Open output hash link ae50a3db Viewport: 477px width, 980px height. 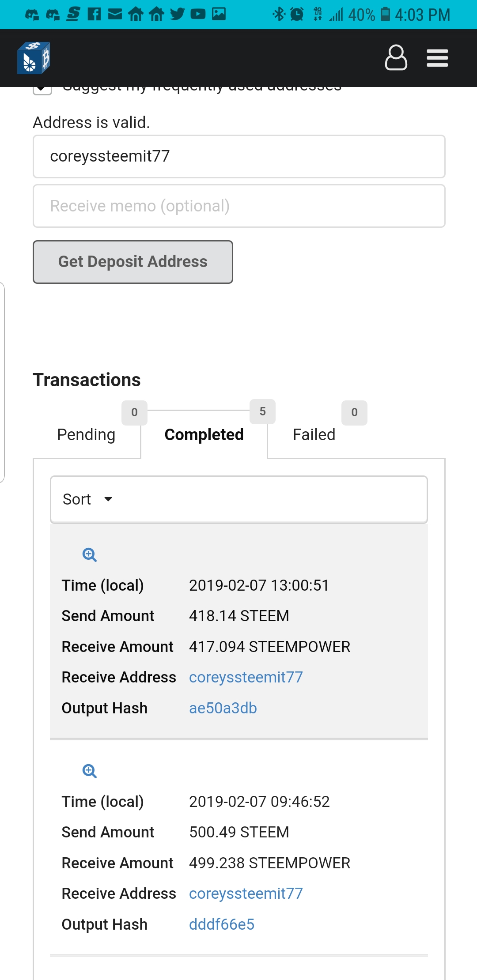(223, 708)
